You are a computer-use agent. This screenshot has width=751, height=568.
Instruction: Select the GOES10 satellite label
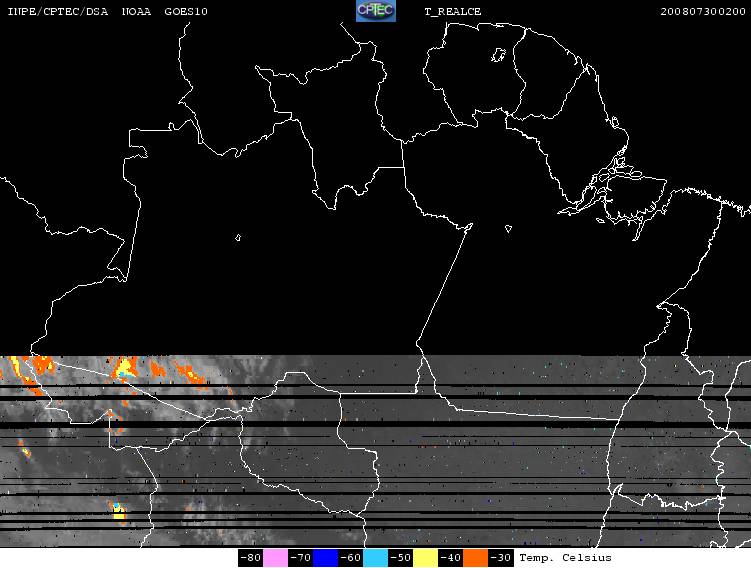click(x=186, y=11)
